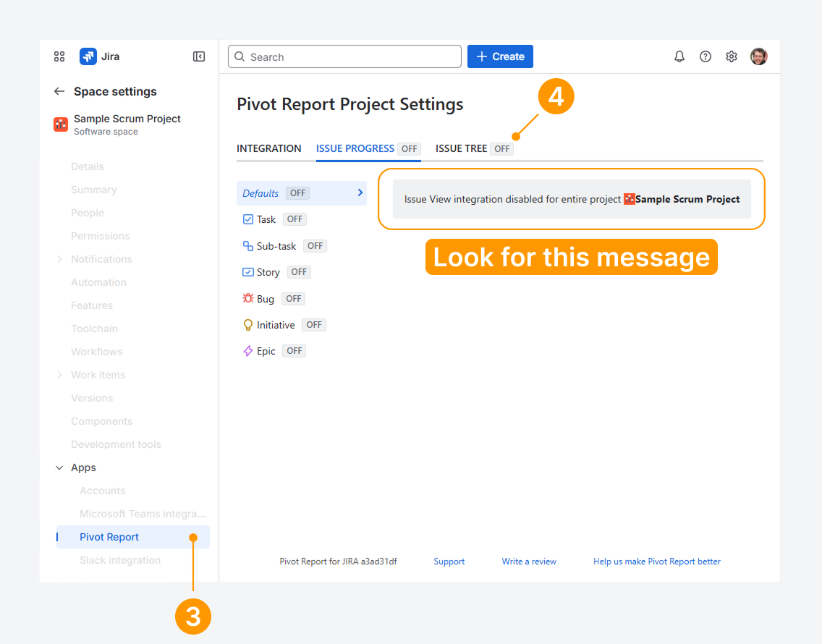Click 'Issue View integration disabled' message text
This screenshot has height=644, width=822.
tap(512, 199)
